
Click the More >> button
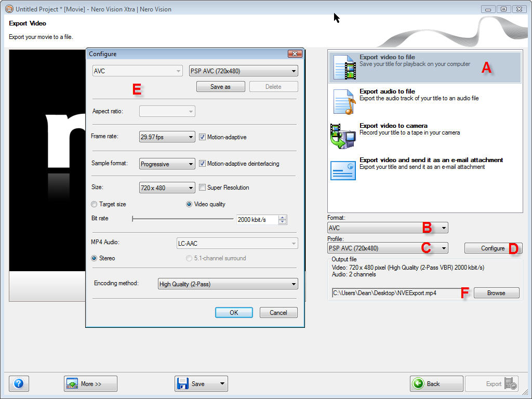pyautogui.click(x=90, y=384)
